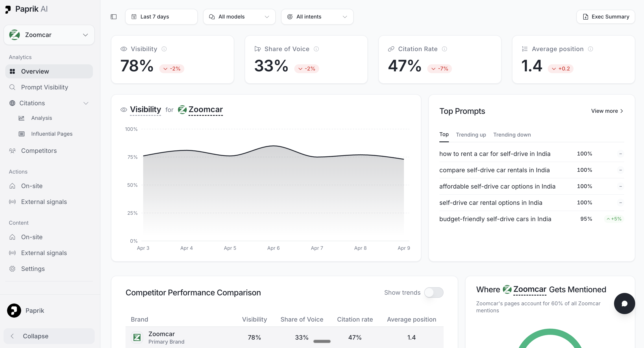Screen dimensions: 644x348
Task: Switch to Trending down tab
Action: (x=512, y=135)
